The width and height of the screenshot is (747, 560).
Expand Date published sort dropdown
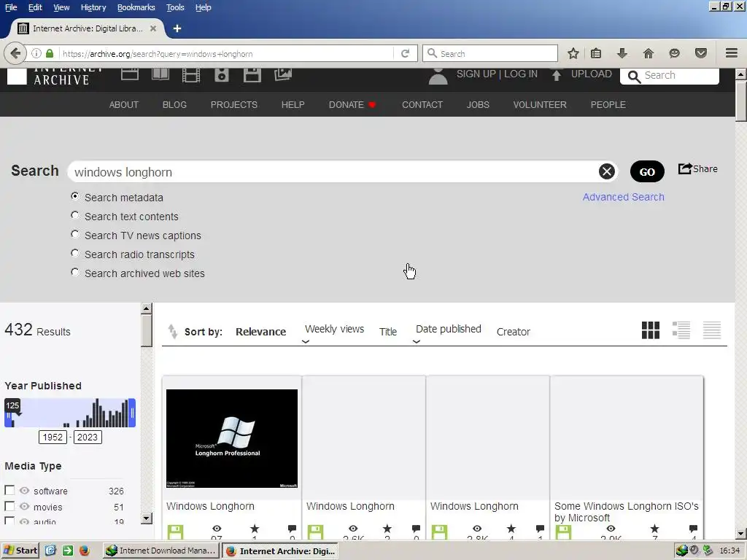coord(417,341)
